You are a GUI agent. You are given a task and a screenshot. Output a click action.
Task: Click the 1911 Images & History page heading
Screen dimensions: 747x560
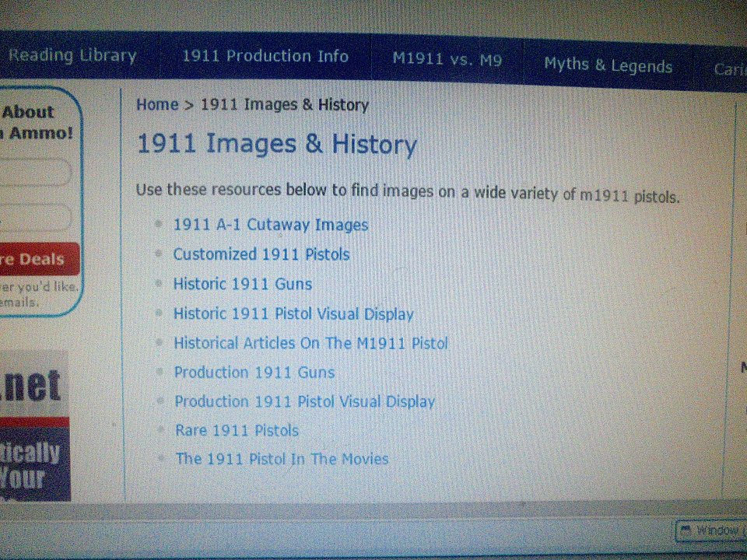(277, 144)
